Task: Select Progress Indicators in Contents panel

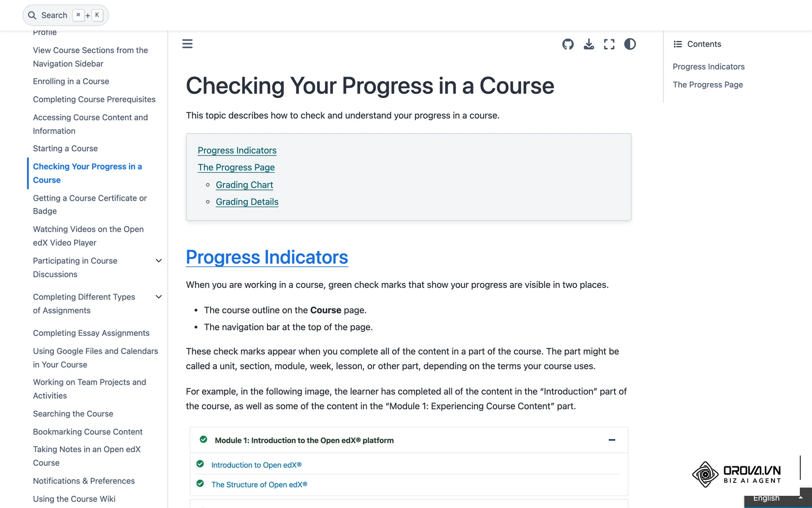Action: pos(708,67)
